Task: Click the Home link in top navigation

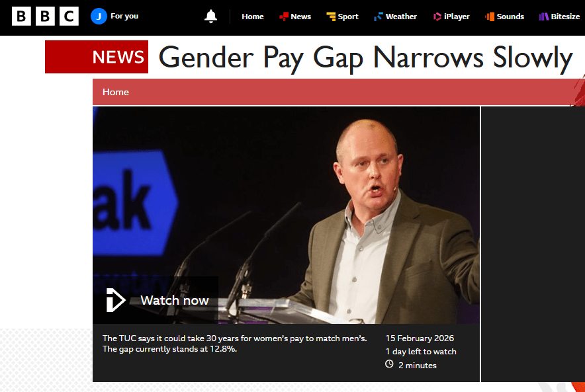Action: click(253, 17)
